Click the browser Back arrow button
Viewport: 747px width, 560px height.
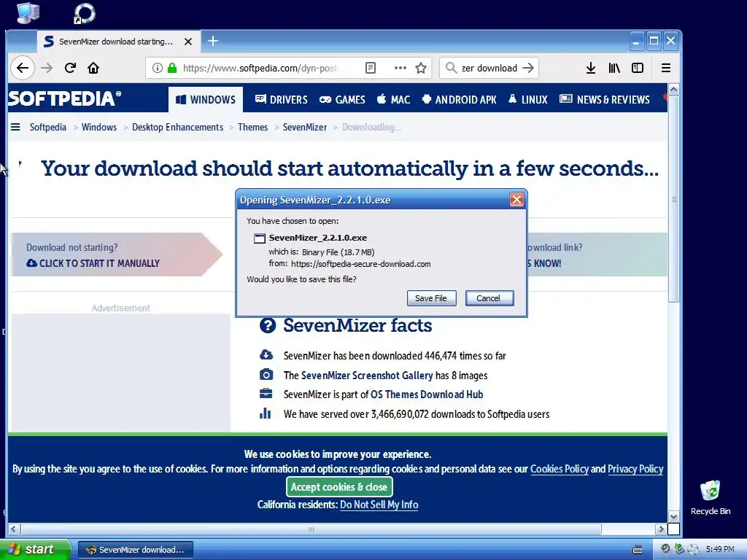click(x=23, y=68)
